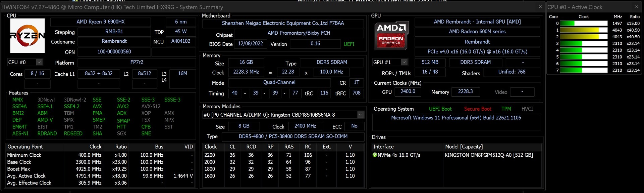The image size is (644, 193).
Task: Click the OPN 100-000000560 field
Action: click(114, 52)
